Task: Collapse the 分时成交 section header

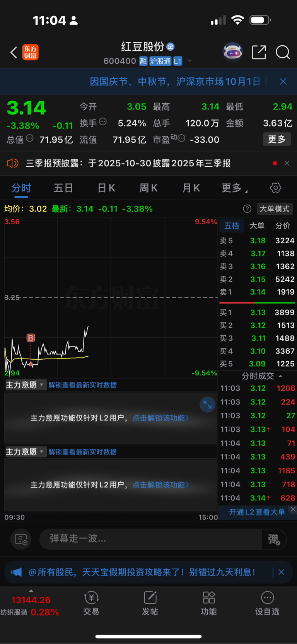Action: click(x=262, y=376)
